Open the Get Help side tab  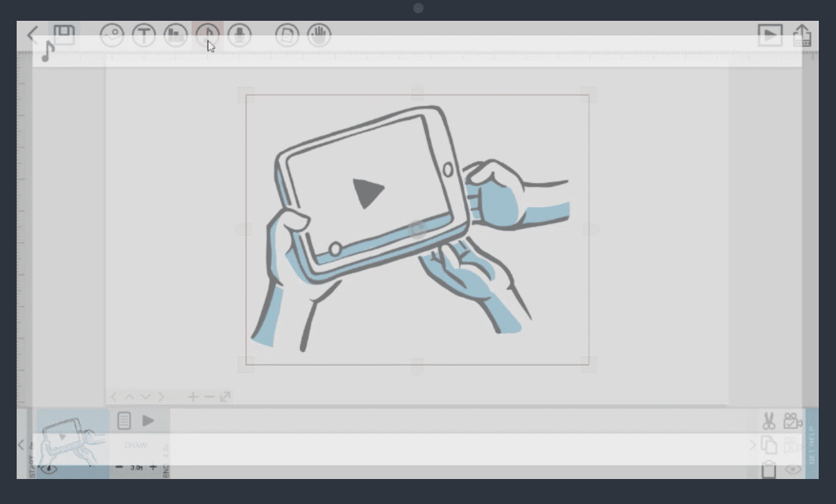812,443
